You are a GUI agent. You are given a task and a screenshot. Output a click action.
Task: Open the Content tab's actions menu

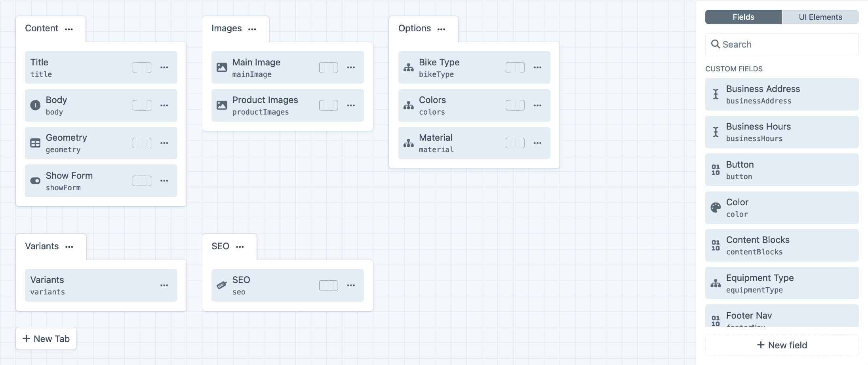(69, 29)
